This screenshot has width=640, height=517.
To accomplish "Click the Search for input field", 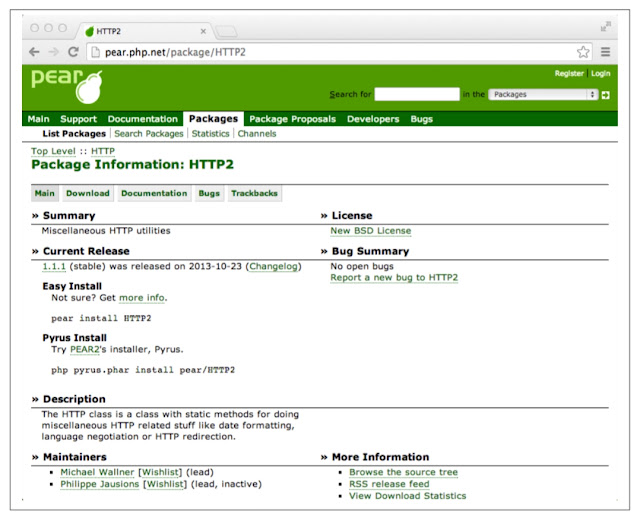I will [x=417, y=94].
